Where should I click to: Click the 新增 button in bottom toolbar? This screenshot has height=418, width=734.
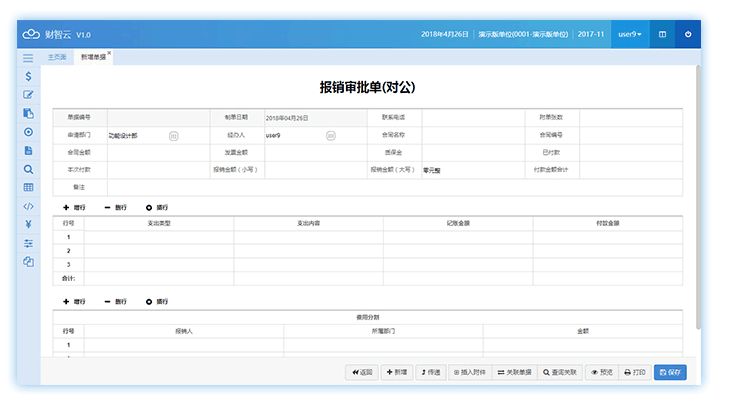397,373
